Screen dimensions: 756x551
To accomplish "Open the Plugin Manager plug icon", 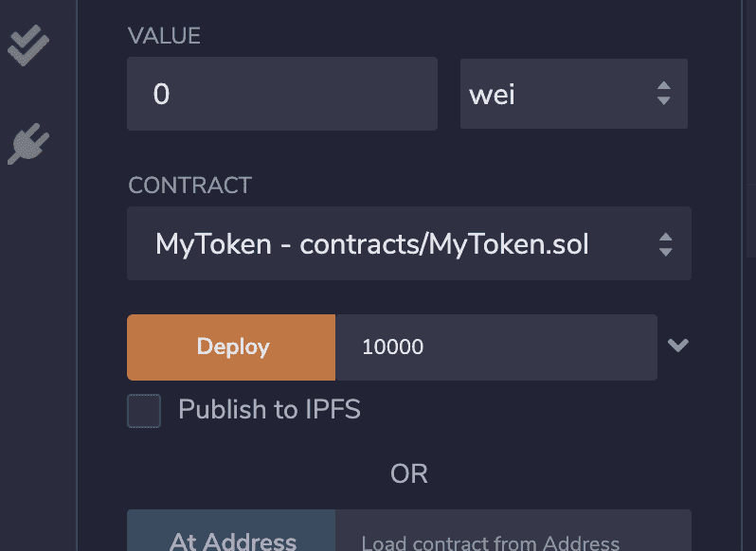I will tap(27, 145).
